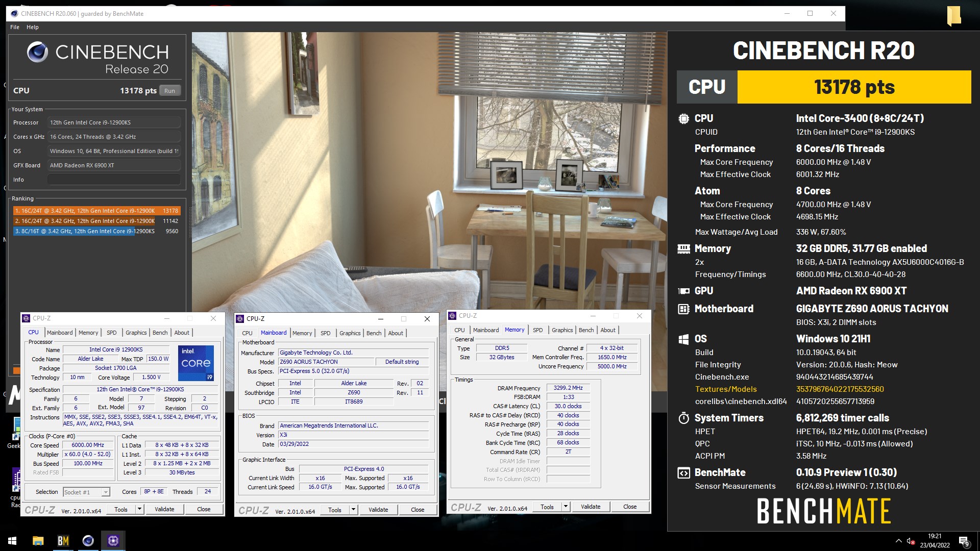Switch to CPU tab in middle CPU-Z window

tap(247, 333)
